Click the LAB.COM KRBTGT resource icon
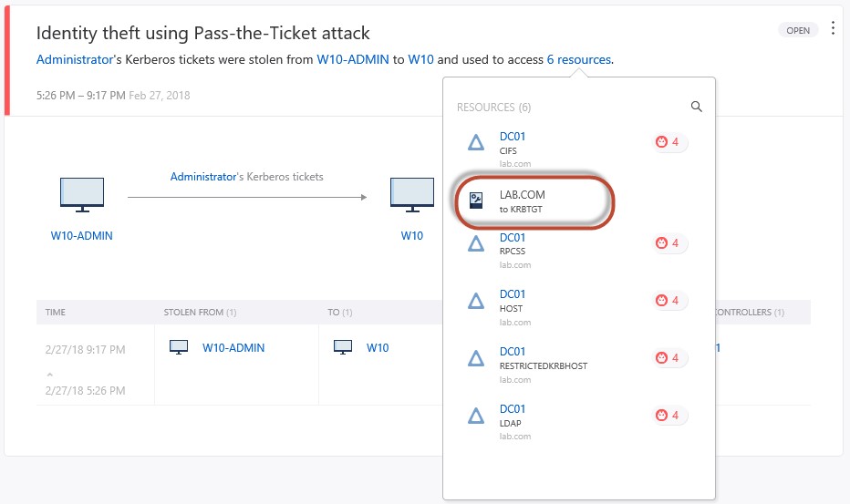Viewport: 850px width, 504px height. click(475, 201)
